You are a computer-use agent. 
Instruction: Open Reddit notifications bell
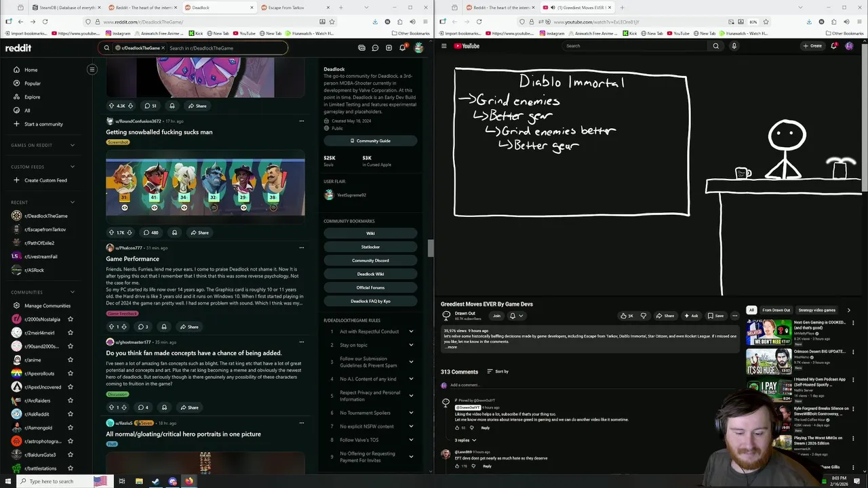coord(402,48)
